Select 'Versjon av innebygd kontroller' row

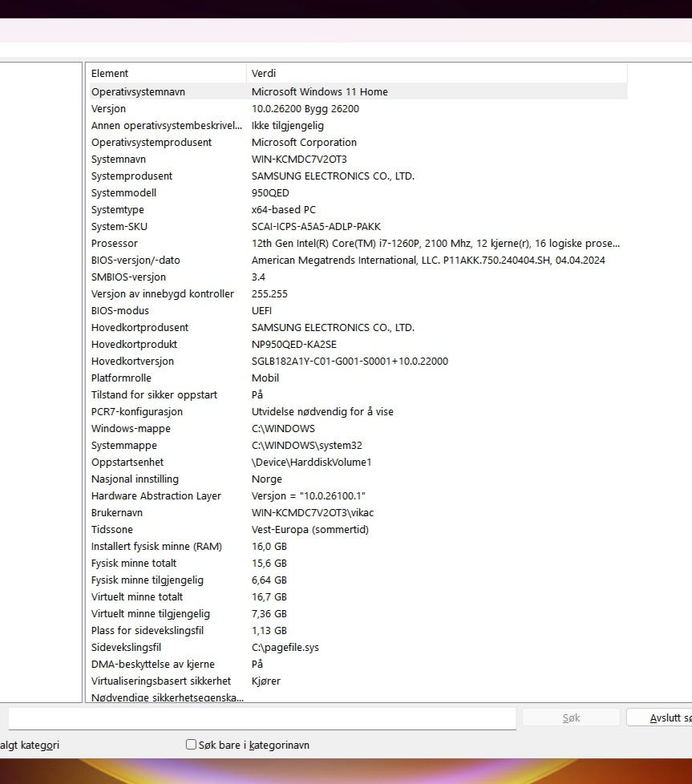tap(163, 293)
